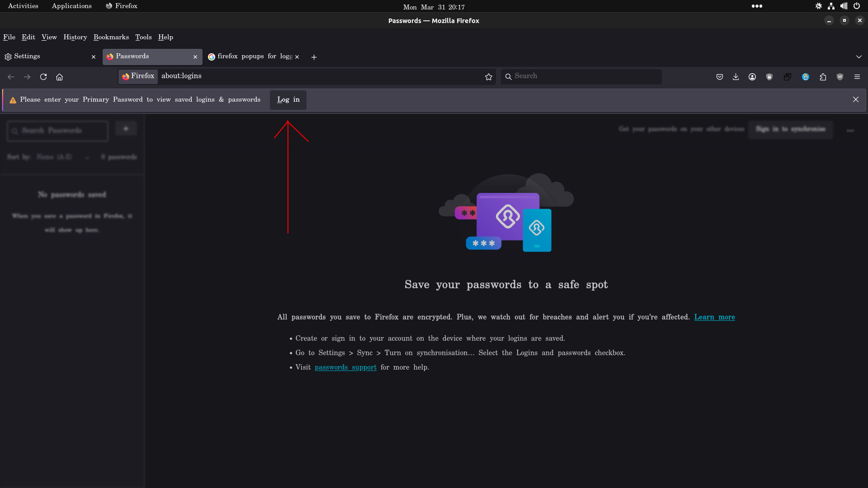This screenshot has width=868, height=488.
Task: Dismiss the Primary Password notification bar
Action: [x=855, y=99]
